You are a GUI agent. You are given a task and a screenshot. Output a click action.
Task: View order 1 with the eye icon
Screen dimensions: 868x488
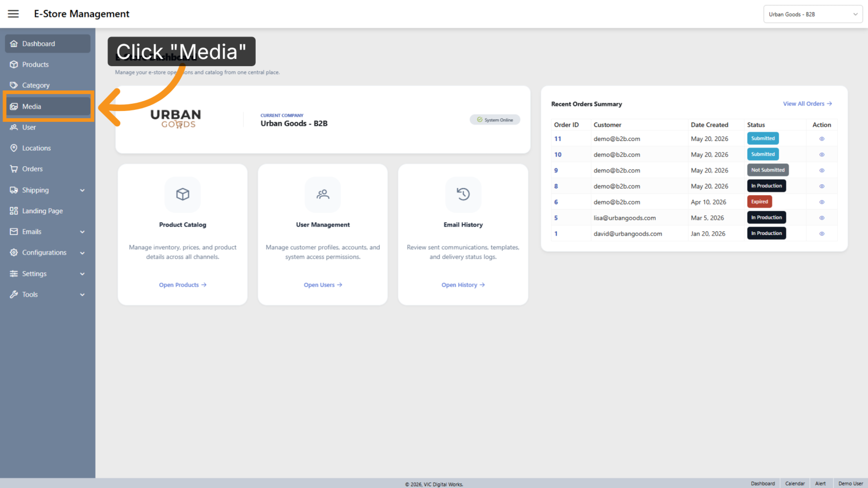coord(822,234)
